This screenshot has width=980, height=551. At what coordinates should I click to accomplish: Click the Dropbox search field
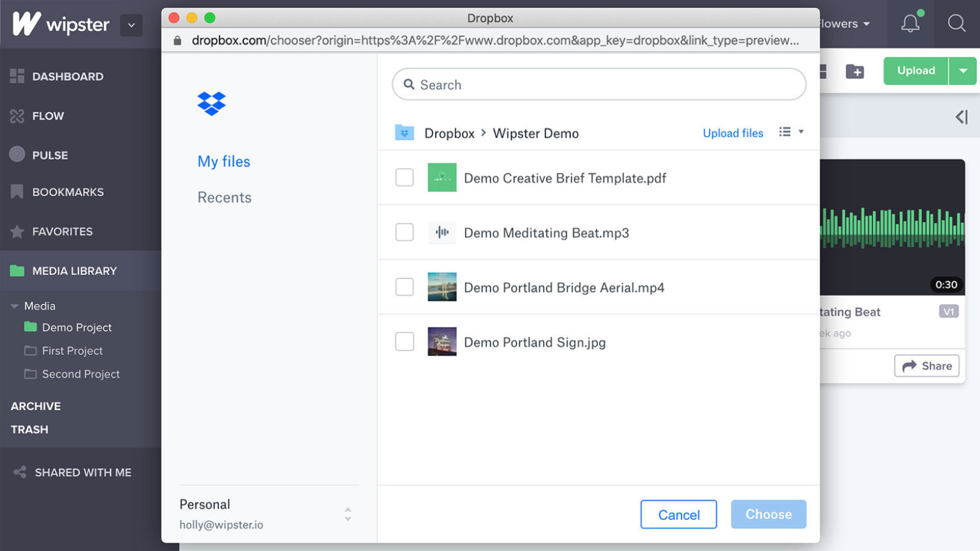598,85
